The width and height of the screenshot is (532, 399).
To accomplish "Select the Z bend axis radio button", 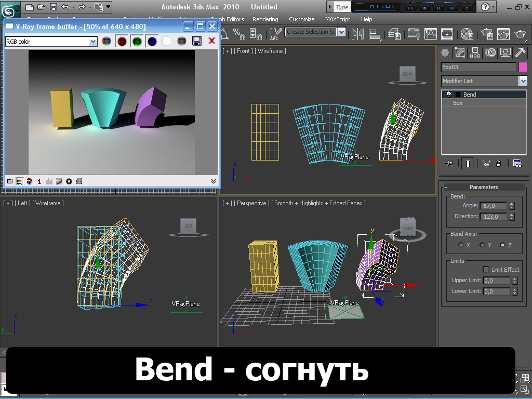I will point(502,245).
